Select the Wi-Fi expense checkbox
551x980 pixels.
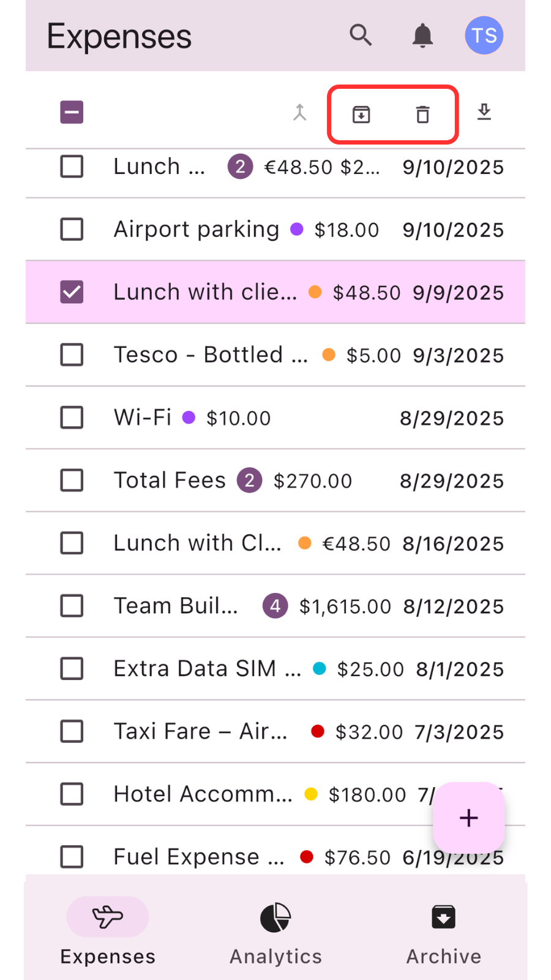click(x=72, y=418)
